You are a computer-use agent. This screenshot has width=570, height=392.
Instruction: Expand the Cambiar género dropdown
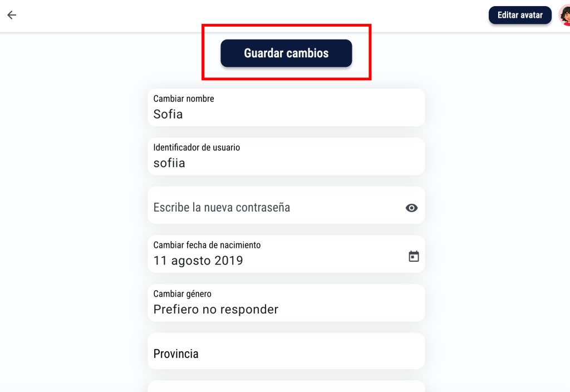click(x=286, y=303)
